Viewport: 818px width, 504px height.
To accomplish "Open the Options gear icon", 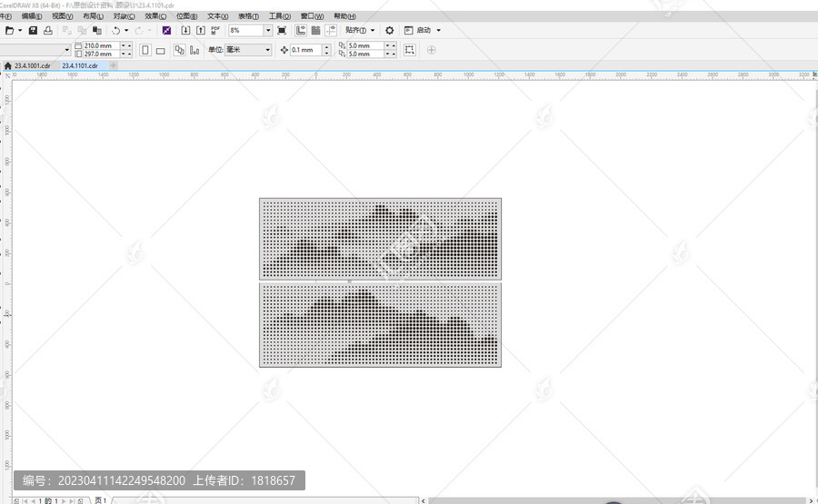I will pyautogui.click(x=389, y=31).
